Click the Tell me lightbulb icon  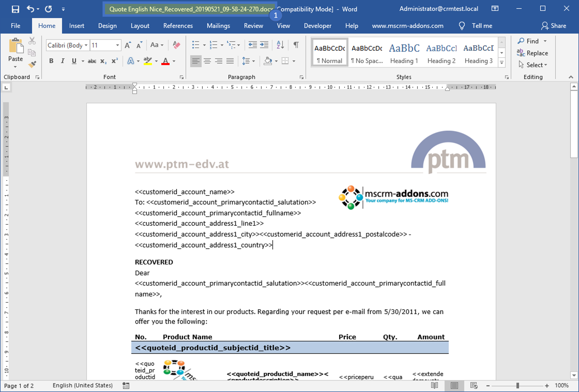pos(462,26)
